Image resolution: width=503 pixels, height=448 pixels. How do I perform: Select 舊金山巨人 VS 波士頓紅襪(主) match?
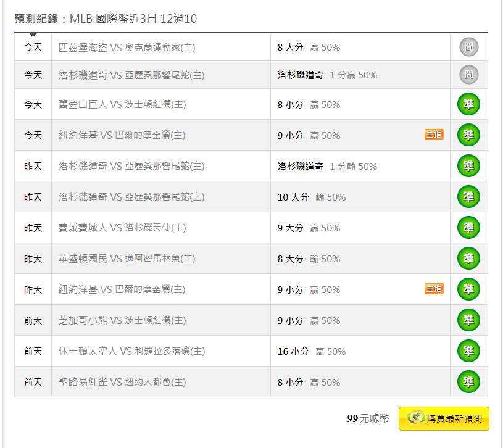tap(122, 104)
